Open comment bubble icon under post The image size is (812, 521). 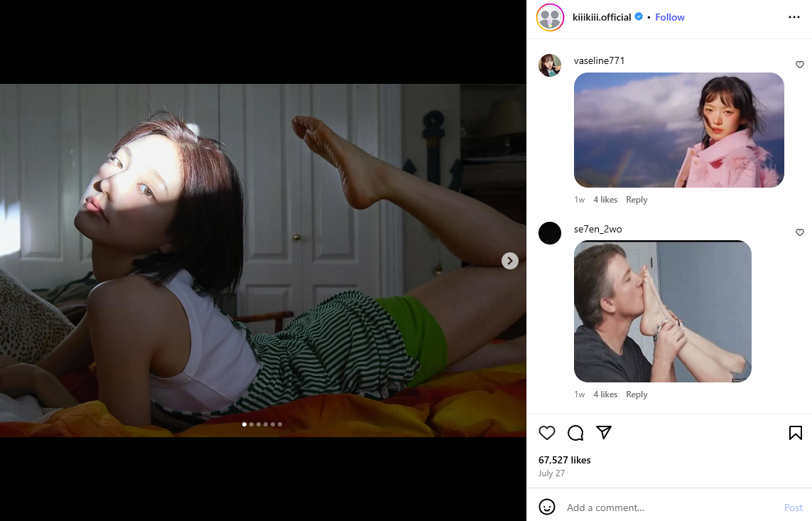(575, 432)
